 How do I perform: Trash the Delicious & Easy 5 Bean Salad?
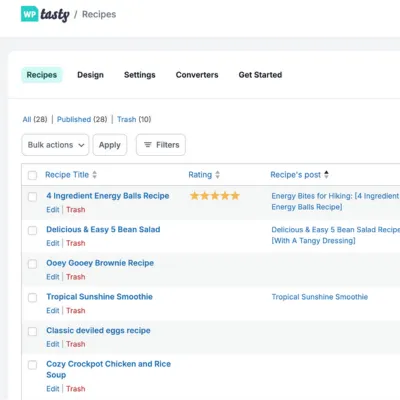coord(76,243)
